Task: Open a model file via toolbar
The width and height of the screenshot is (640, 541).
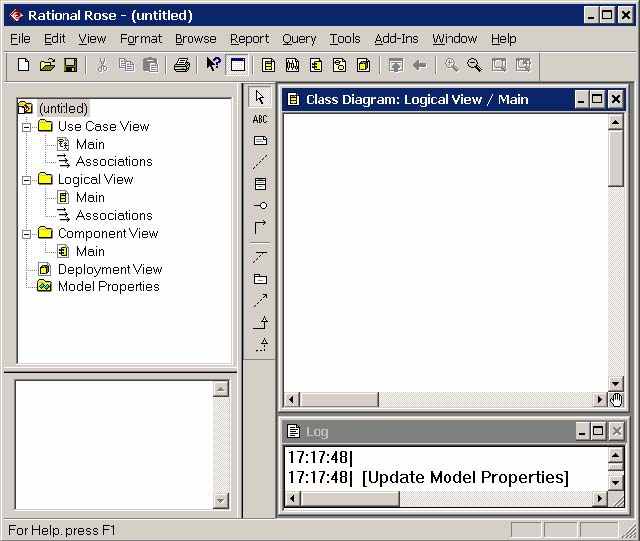Action: click(x=47, y=65)
